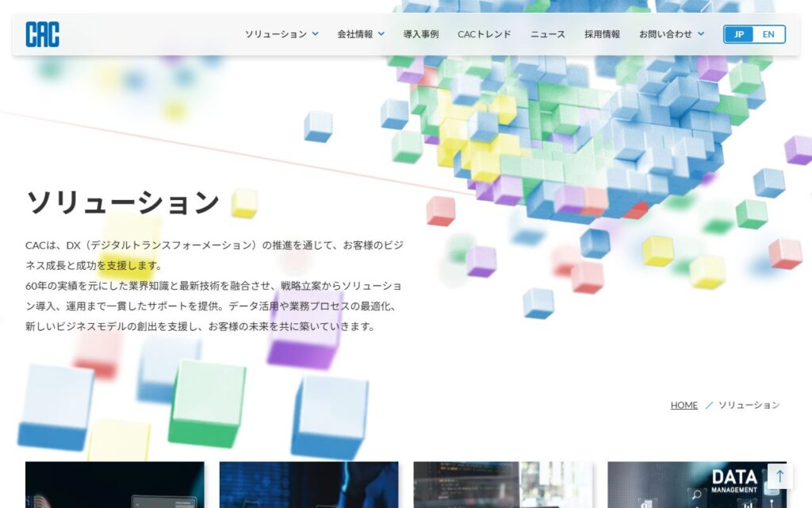The height and width of the screenshot is (508, 812).
Task: Click the CAC logo in the header
Action: pos(42,34)
